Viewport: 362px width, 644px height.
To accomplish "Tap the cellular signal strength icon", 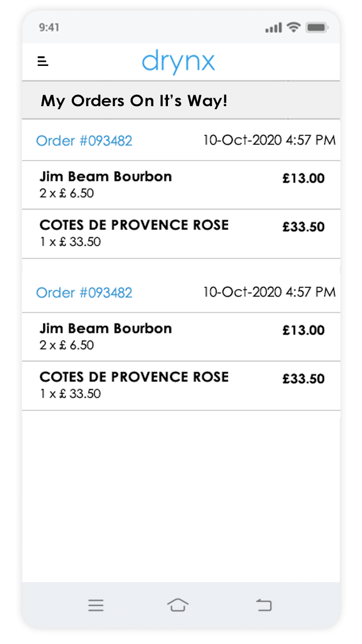I will [x=274, y=28].
